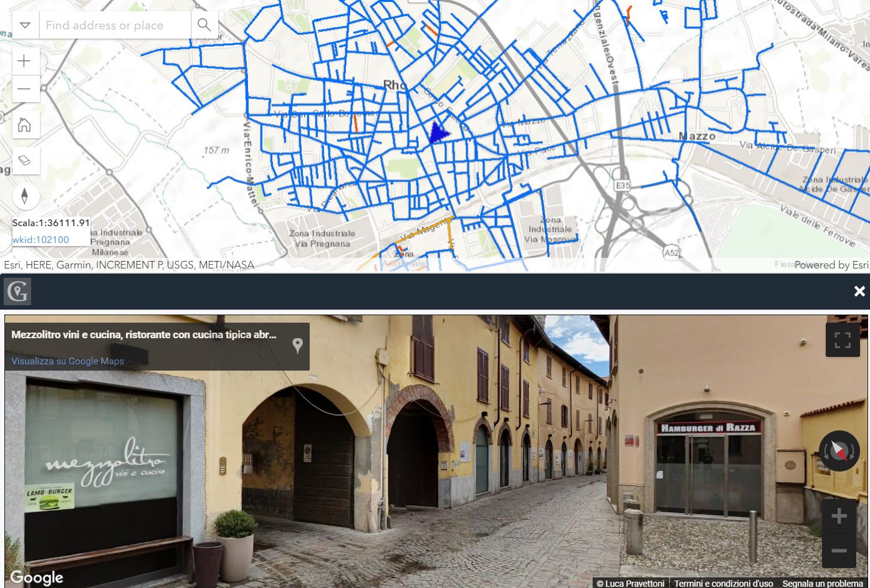Click the Rho label on the map

click(x=394, y=85)
